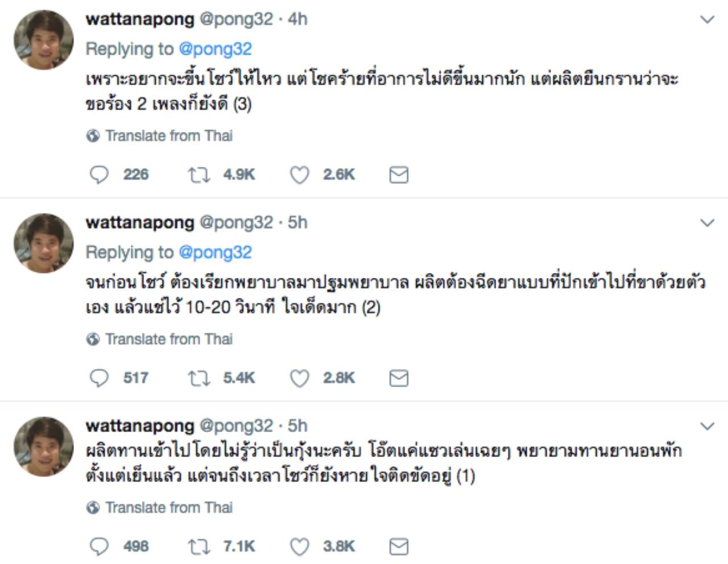Open the @pong32 mention in the 4h tweet

coord(215,49)
